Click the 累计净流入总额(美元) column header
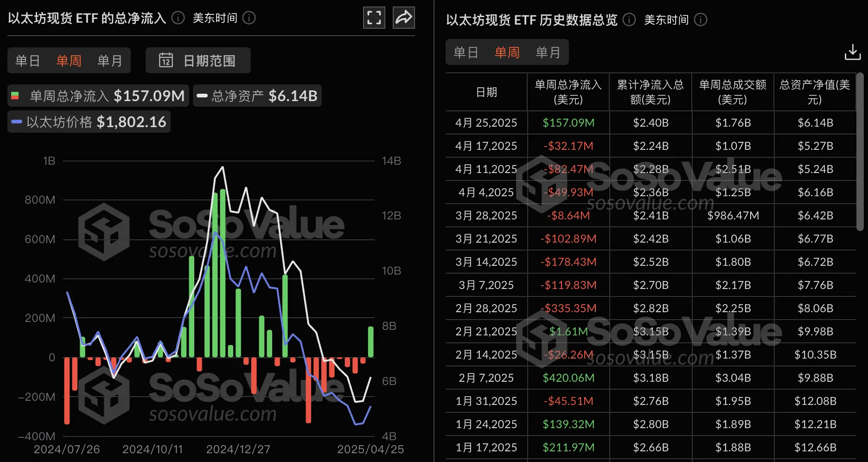This screenshot has height=462, width=868. click(x=651, y=92)
